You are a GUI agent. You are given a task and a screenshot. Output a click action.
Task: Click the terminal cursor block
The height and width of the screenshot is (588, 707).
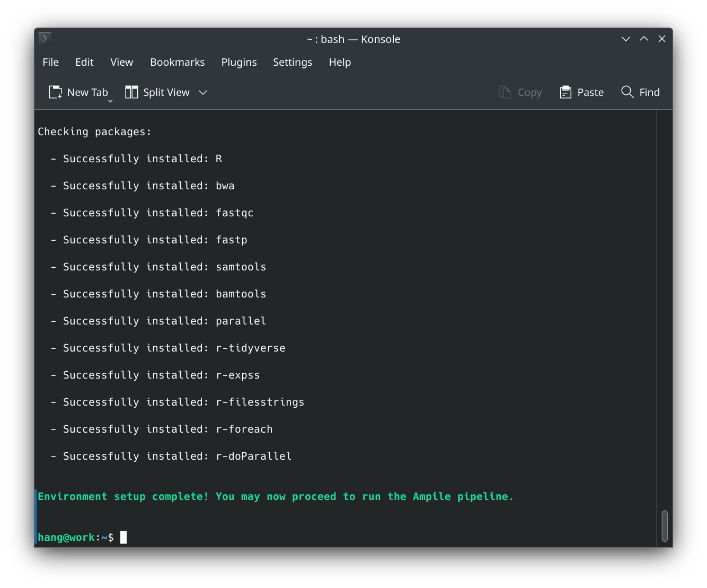[123, 537]
